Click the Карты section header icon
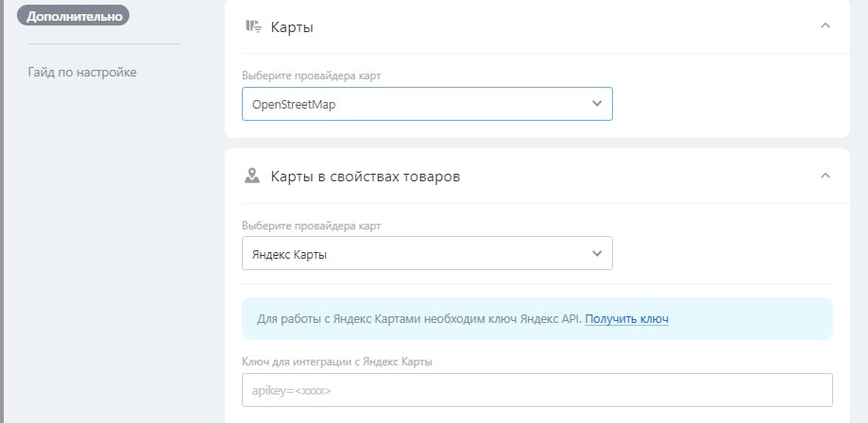 pos(252,26)
